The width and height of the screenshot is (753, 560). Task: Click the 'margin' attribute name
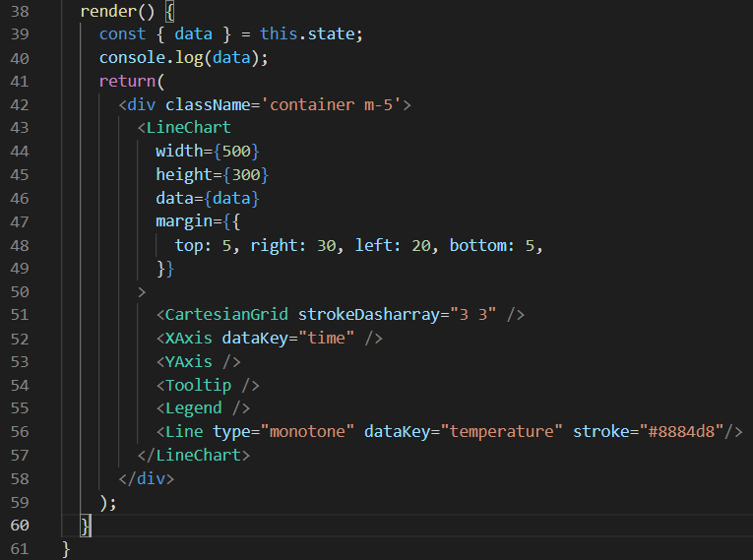click(x=184, y=221)
